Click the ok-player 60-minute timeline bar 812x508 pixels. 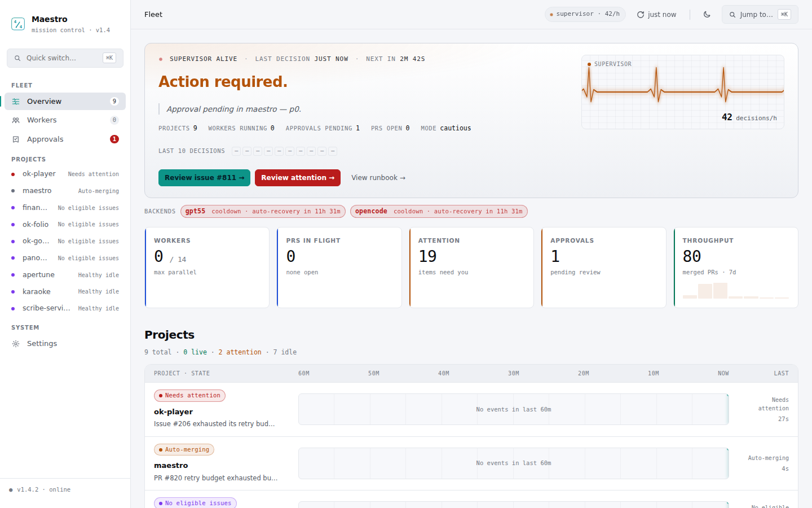[513, 409]
